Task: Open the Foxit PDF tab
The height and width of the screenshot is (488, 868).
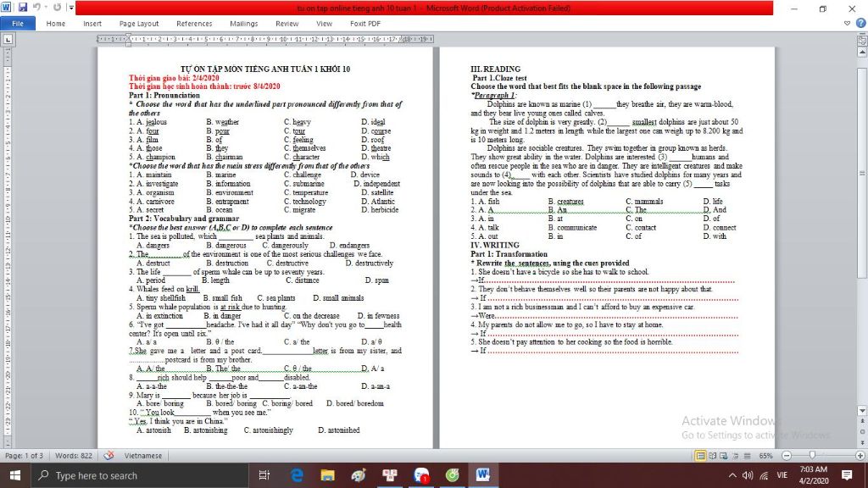Action: 364,24
